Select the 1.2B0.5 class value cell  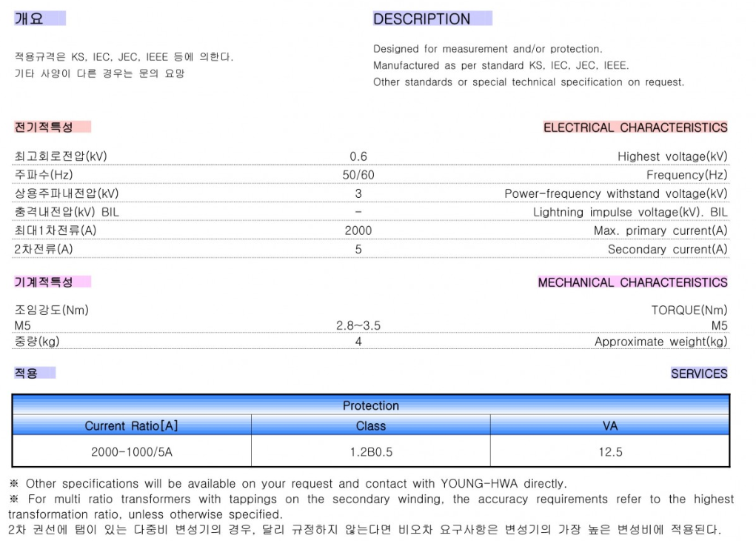[x=371, y=452]
